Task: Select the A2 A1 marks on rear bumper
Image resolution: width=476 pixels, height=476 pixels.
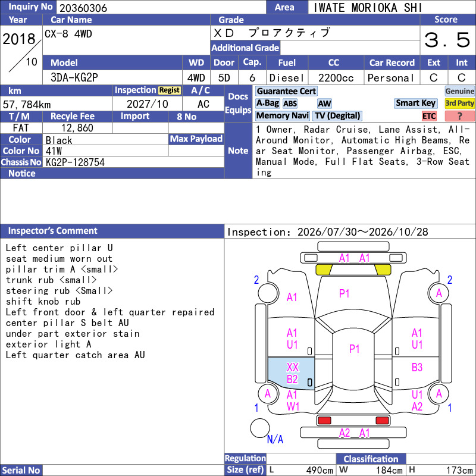Action: (x=354, y=433)
